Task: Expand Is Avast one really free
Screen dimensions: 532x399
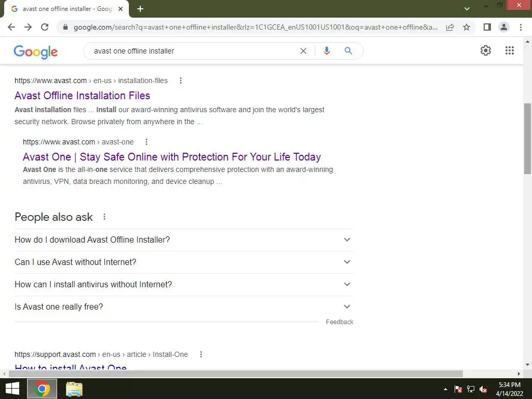Action: 183,307
